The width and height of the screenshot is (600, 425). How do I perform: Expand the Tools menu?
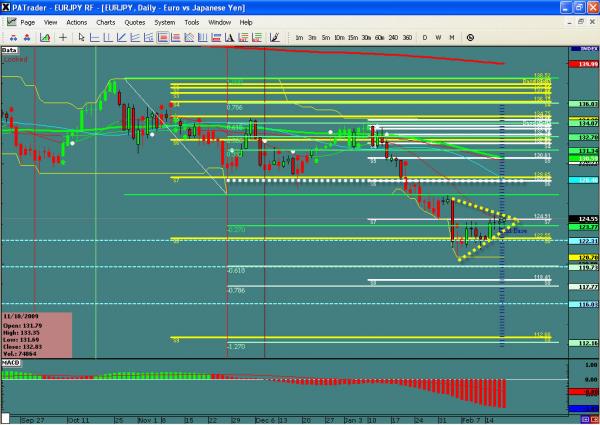click(x=190, y=21)
